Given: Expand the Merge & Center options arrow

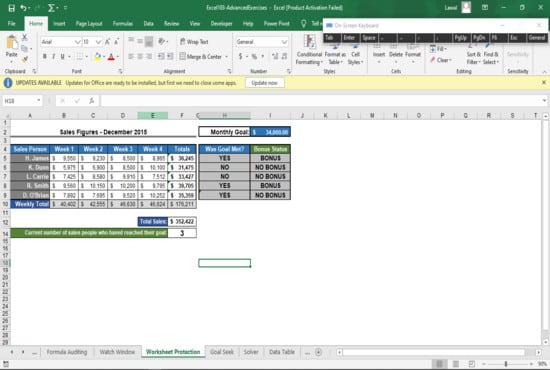Looking at the screenshot, I should [227, 56].
